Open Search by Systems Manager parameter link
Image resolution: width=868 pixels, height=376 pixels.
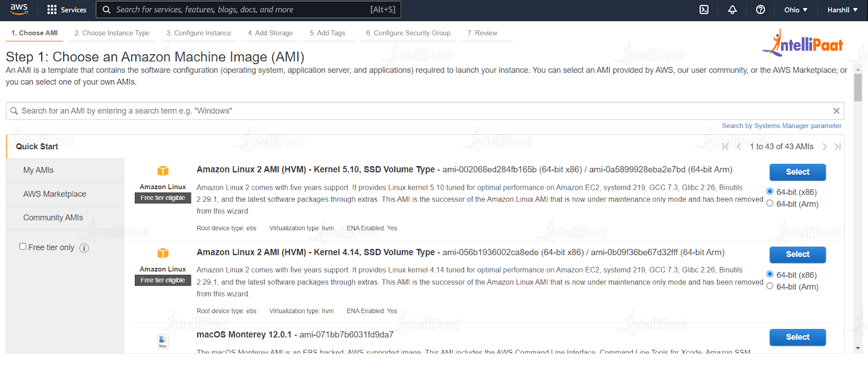pyautogui.click(x=781, y=125)
